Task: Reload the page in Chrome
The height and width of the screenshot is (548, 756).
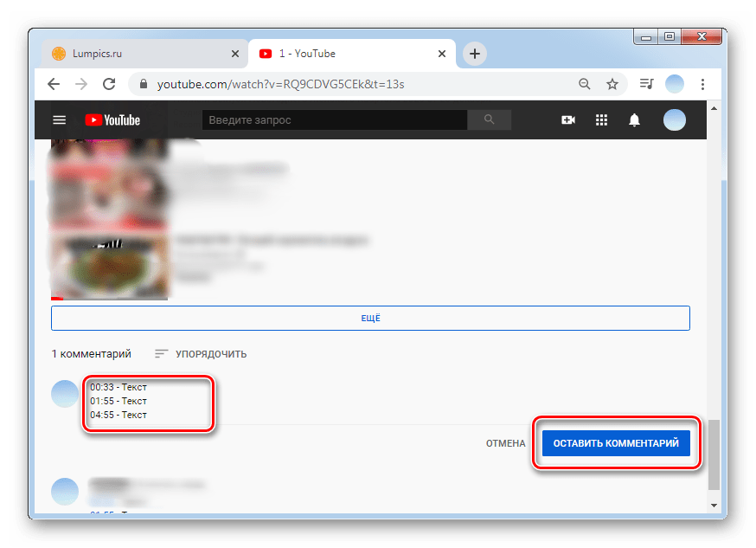Action: pyautogui.click(x=109, y=84)
